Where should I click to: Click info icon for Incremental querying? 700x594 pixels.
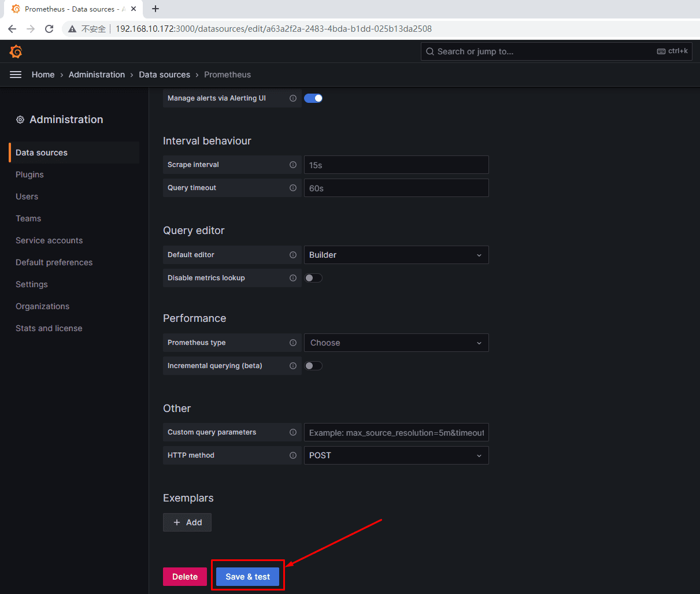293,366
